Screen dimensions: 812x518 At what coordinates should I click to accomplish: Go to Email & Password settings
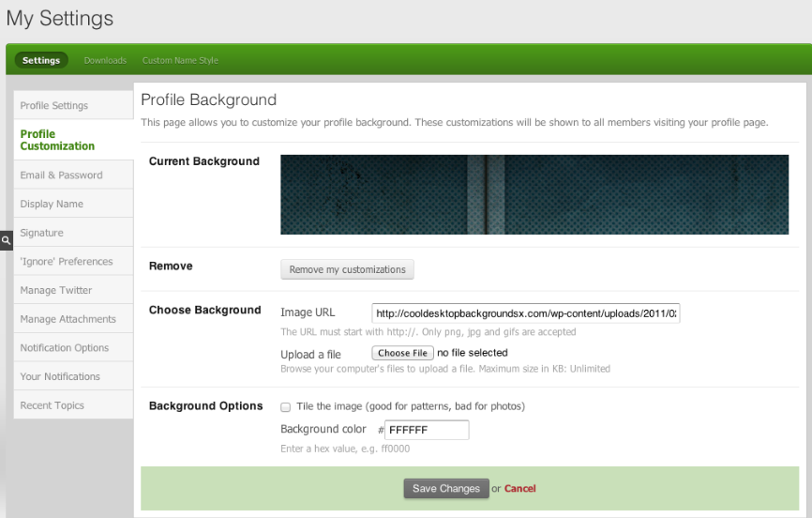[61, 175]
